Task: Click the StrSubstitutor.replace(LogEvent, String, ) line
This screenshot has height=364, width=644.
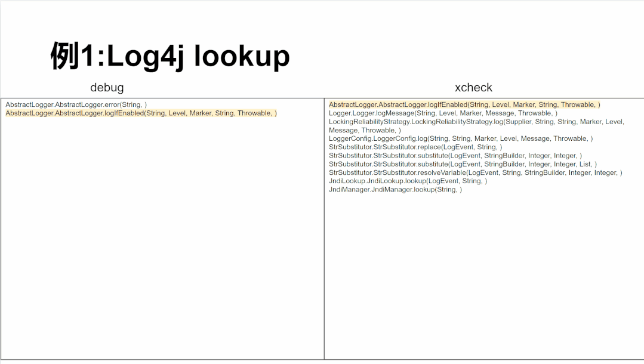Action: coord(415,147)
